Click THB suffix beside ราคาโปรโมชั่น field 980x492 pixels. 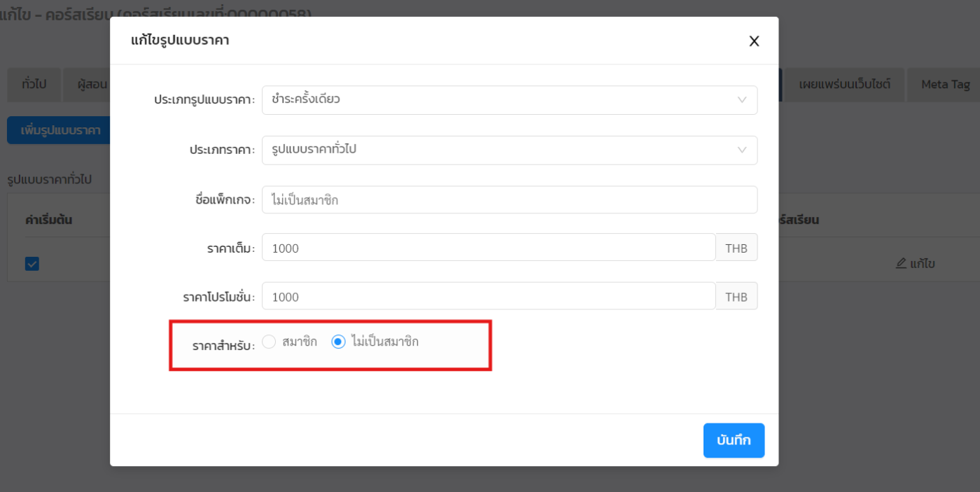click(x=736, y=297)
